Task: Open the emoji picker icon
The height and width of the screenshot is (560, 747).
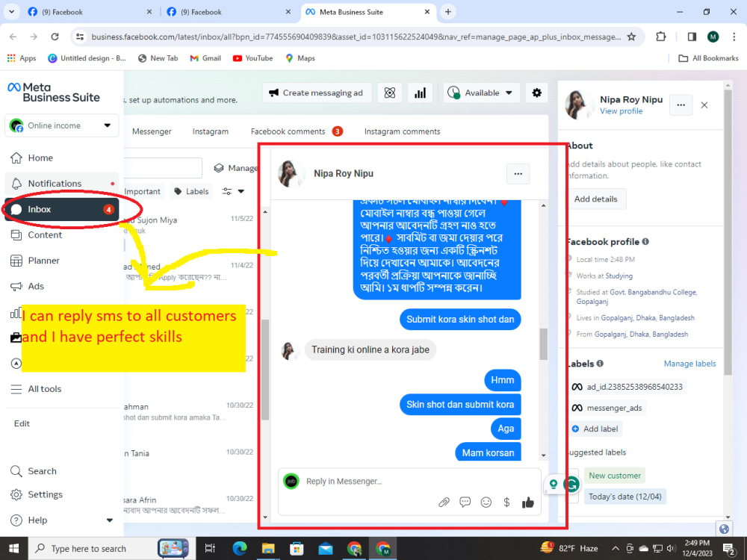Action: (486, 503)
